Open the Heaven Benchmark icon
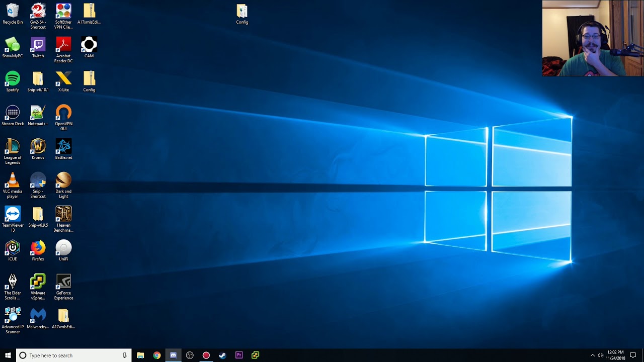The width and height of the screenshot is (644, 362). (x=63, y=219)
